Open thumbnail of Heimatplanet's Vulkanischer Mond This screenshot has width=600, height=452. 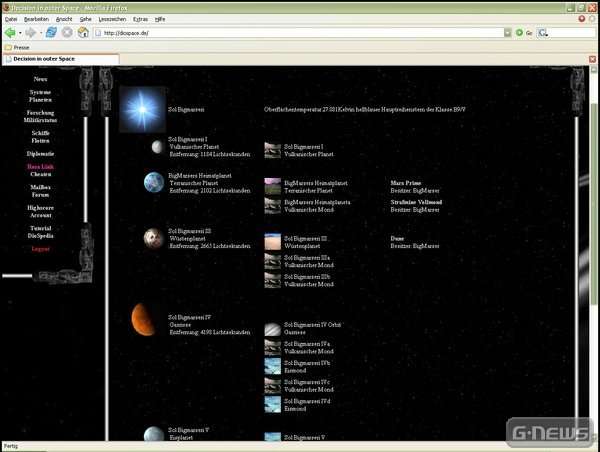[272, 206]
